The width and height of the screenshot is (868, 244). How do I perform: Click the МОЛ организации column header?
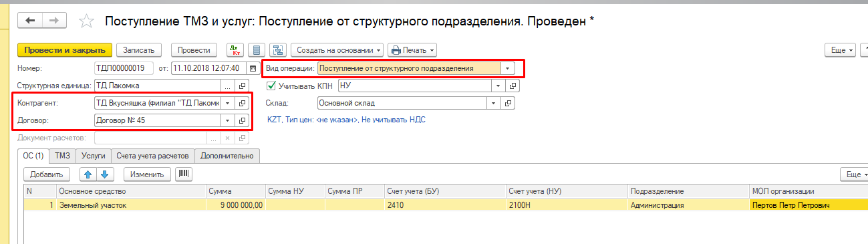coord(809,192)
